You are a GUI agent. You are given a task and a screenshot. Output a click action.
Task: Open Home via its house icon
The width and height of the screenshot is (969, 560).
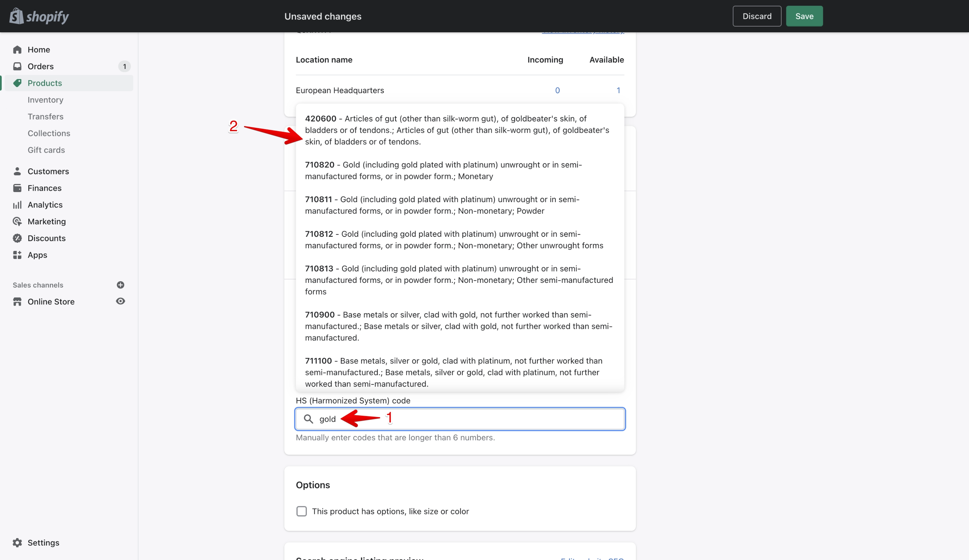(17, 49)
